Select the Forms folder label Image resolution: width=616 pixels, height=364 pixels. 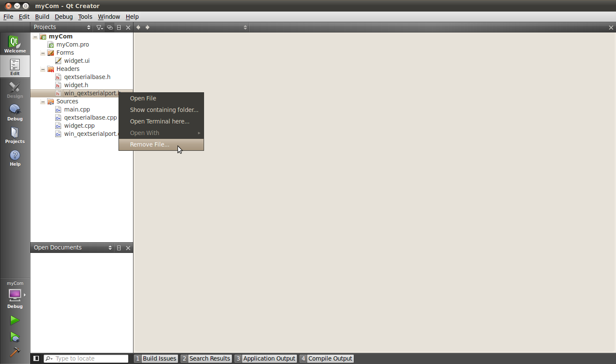(65, 53)
